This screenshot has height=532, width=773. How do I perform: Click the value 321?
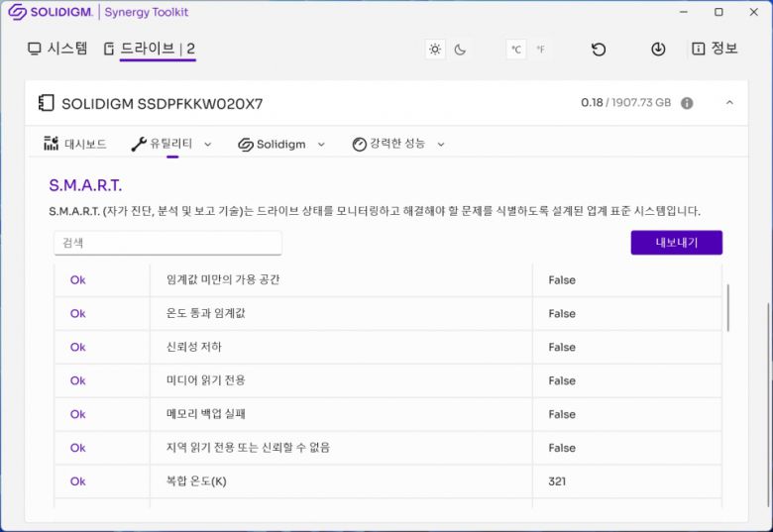coord(557,481)
